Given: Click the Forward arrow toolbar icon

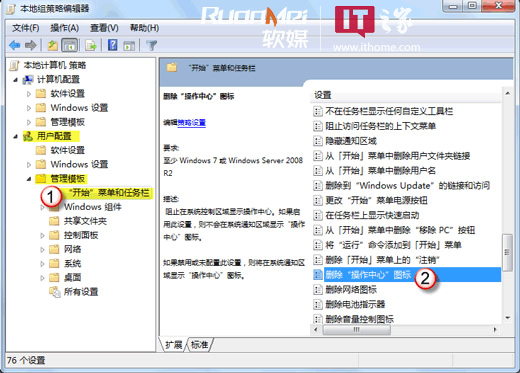Looking at the screenshot, I should point(31,45).
